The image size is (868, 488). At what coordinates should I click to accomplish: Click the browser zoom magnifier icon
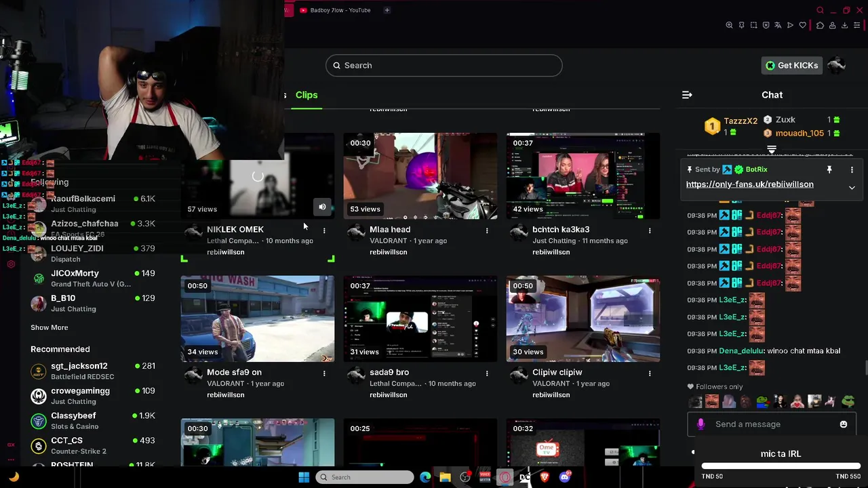point(729,25)
